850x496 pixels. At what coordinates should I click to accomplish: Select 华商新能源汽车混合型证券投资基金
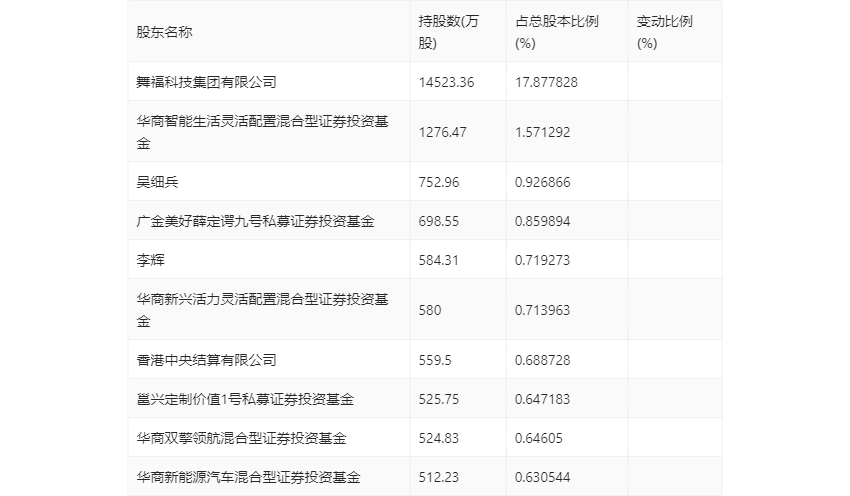pos(248,476)
